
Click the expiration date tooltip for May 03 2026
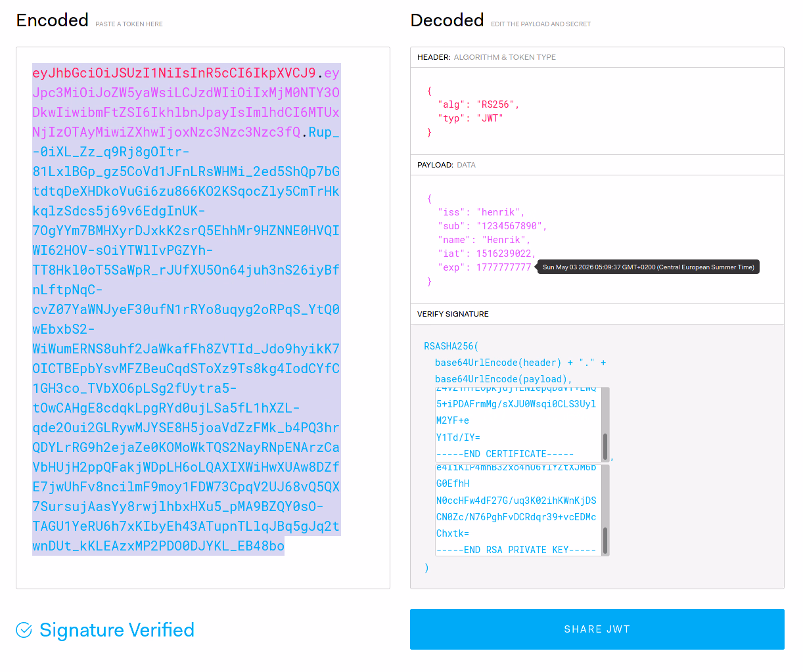click(648, 267)
